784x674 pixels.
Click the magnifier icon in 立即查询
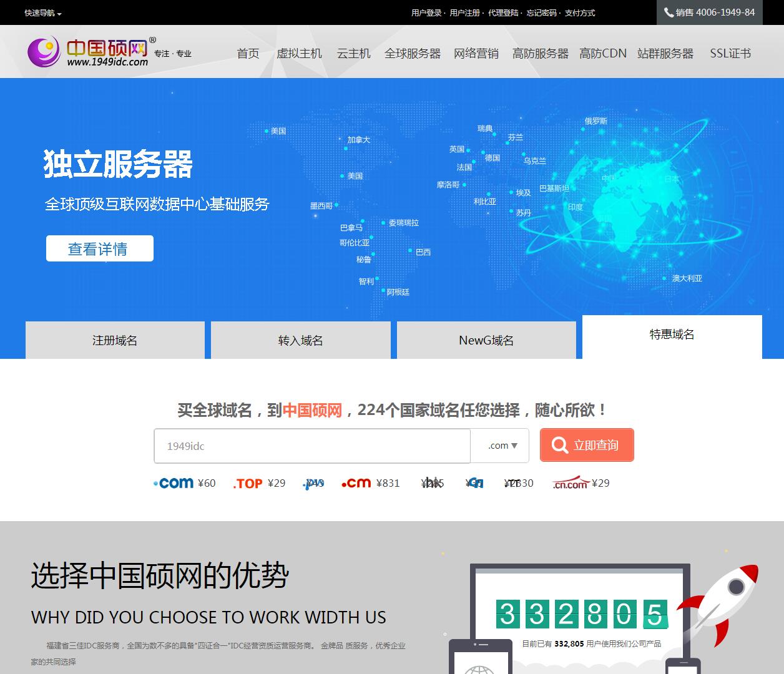point(560,445)
